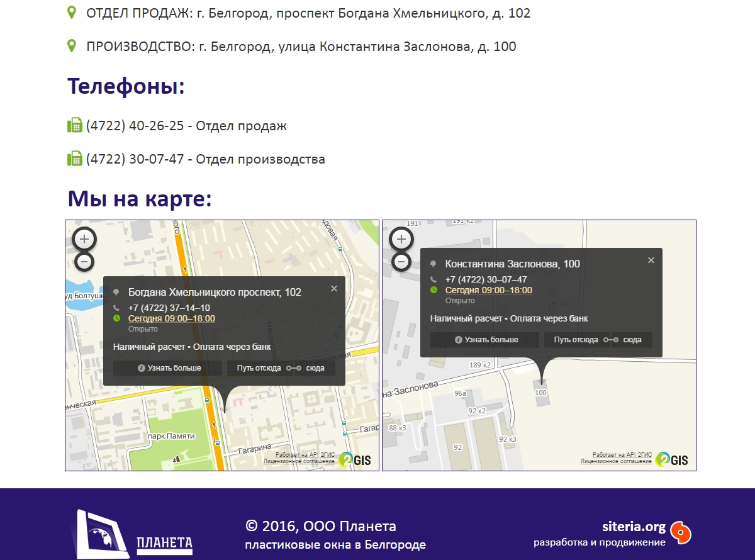Click the 2GIS logo on right map
The width and height of the screenshot is (755, 560).
point(672,460)
